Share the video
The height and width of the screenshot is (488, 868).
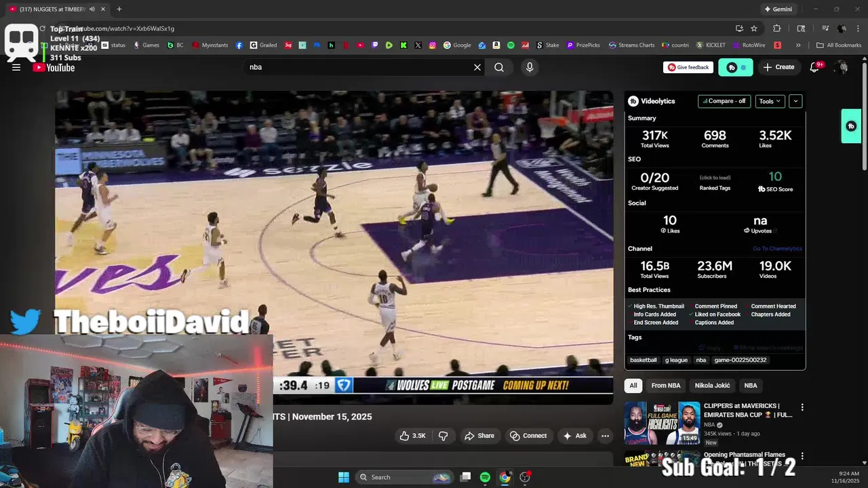pos(479,436)
